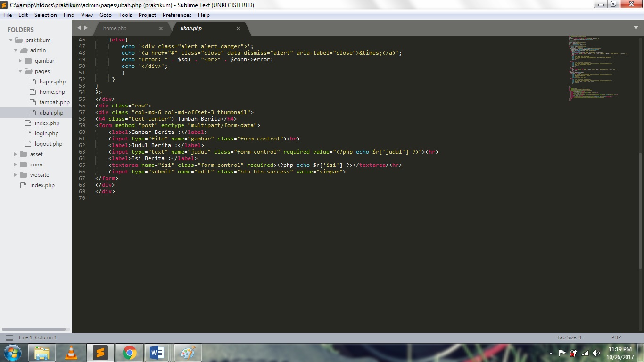Viewport: 644px width, 362px height.
Task: Collapse the pages folder
Action: (20, 71)
